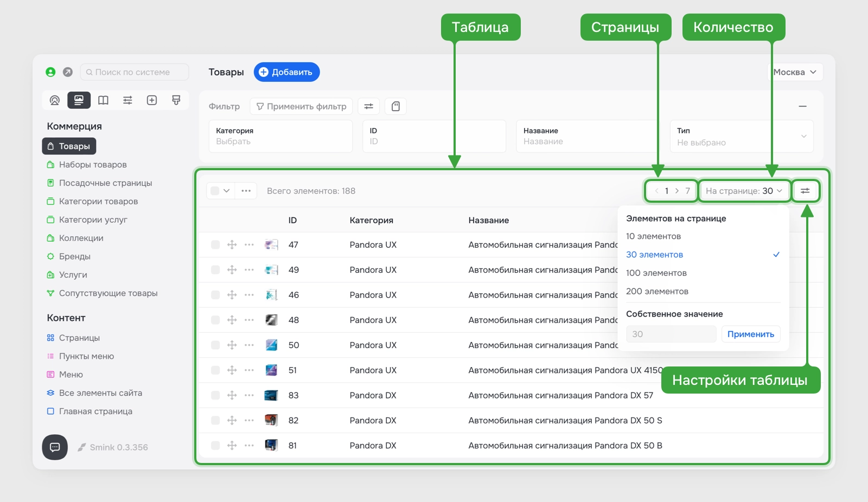This screenshot has width=868, height=502.
Task: Check the checkbox for row ID 49
Action: [215, 270]
